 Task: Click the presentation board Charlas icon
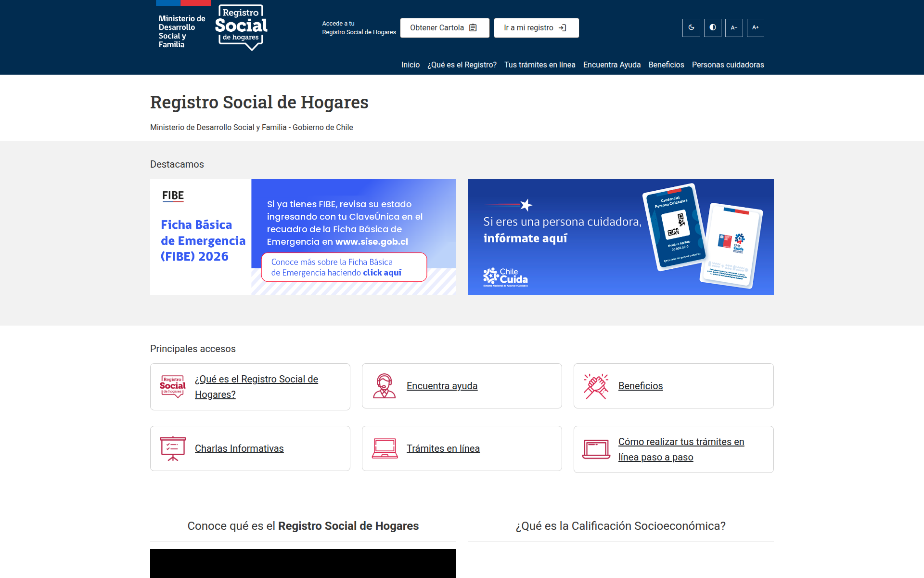[173, 448]
